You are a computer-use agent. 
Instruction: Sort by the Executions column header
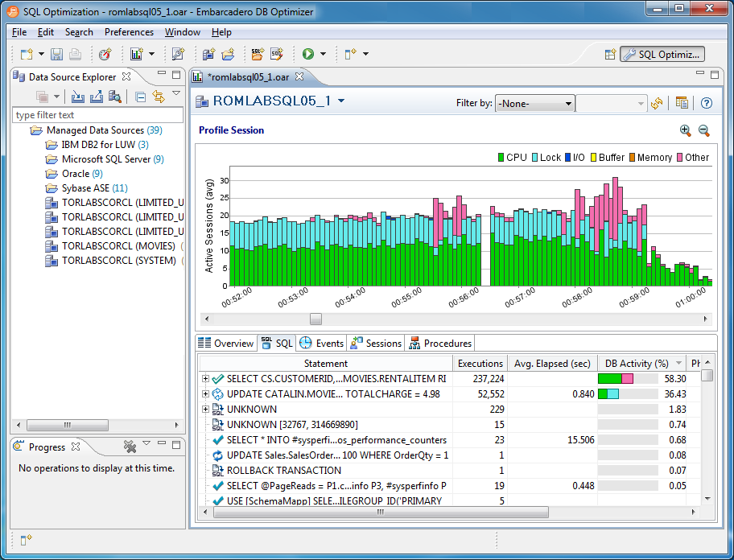(480, 364)
